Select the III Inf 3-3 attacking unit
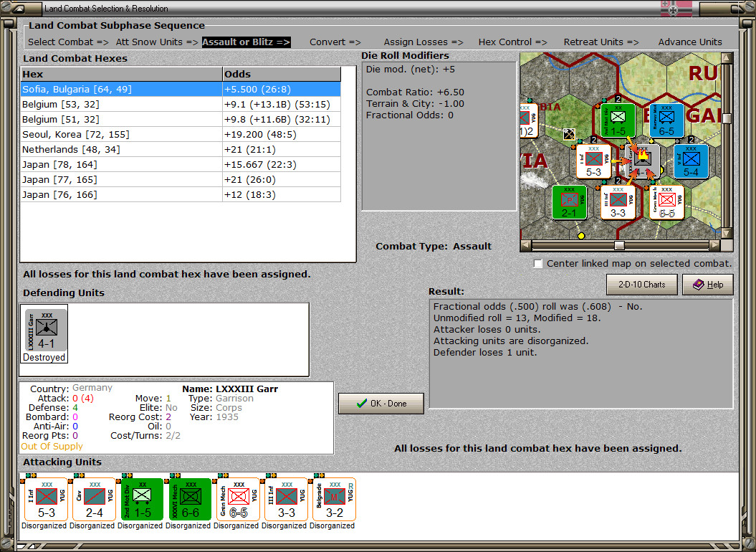Screen dimensions: 756x552 tap(286, 500)
